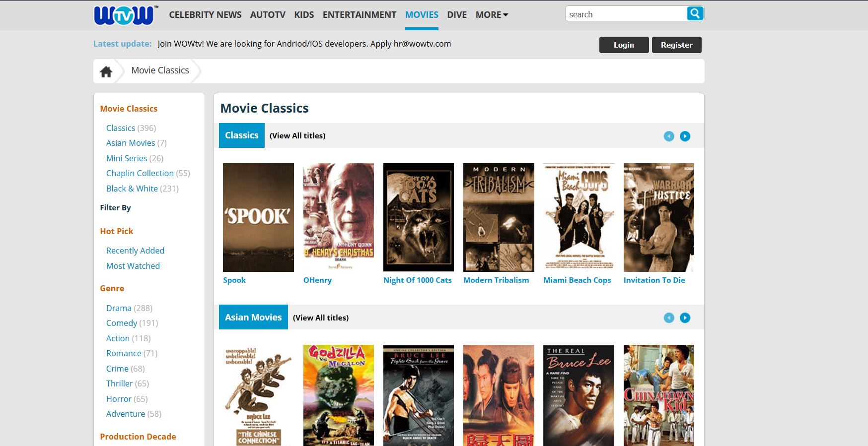Open Godzilla vs Megalon poster
868x446 pixels.
(x=339, y=395)
